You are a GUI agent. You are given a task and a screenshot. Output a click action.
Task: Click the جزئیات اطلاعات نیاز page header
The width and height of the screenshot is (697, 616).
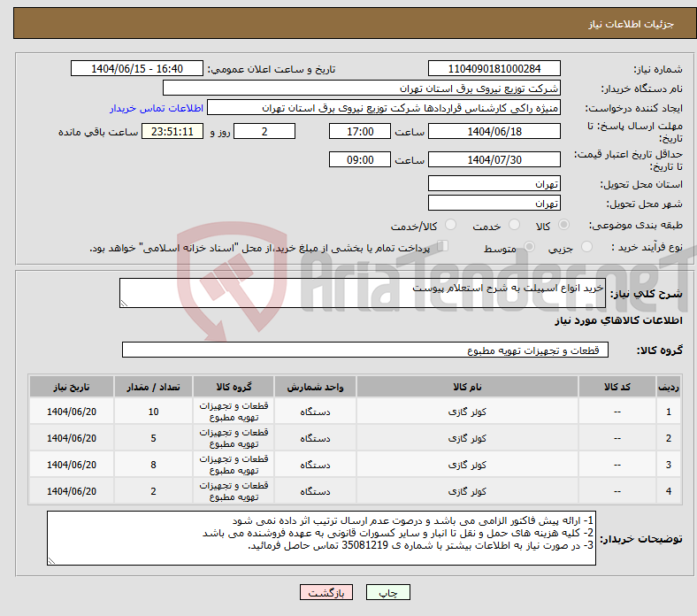click(x=632, y=24)
